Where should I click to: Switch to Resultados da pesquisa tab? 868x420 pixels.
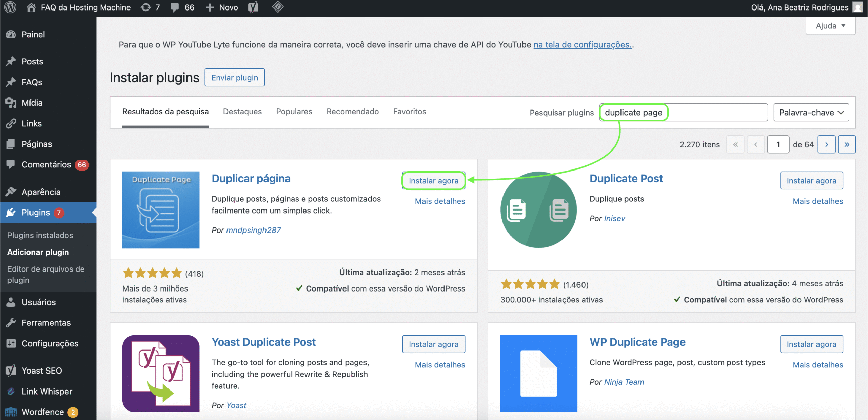click(x=165, y=112)
